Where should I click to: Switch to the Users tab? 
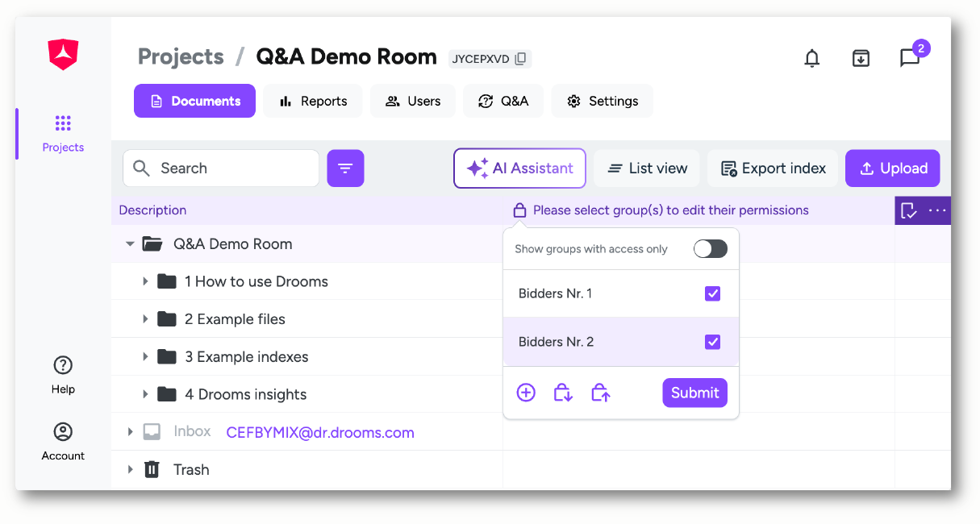click(x=413, y=101)
